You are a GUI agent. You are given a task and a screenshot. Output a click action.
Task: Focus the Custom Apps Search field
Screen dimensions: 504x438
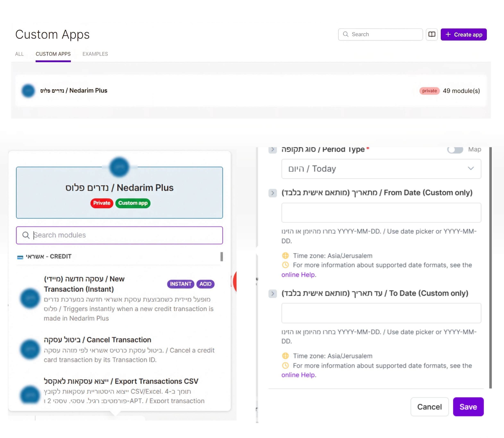pyautogui.click(x=380, y=34)
